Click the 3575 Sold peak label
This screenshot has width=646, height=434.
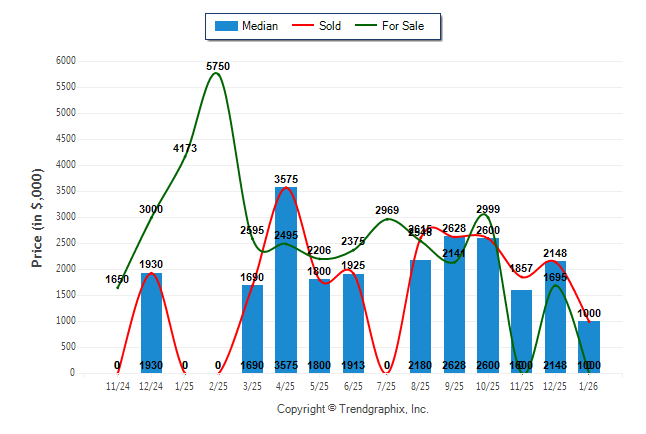287,179
